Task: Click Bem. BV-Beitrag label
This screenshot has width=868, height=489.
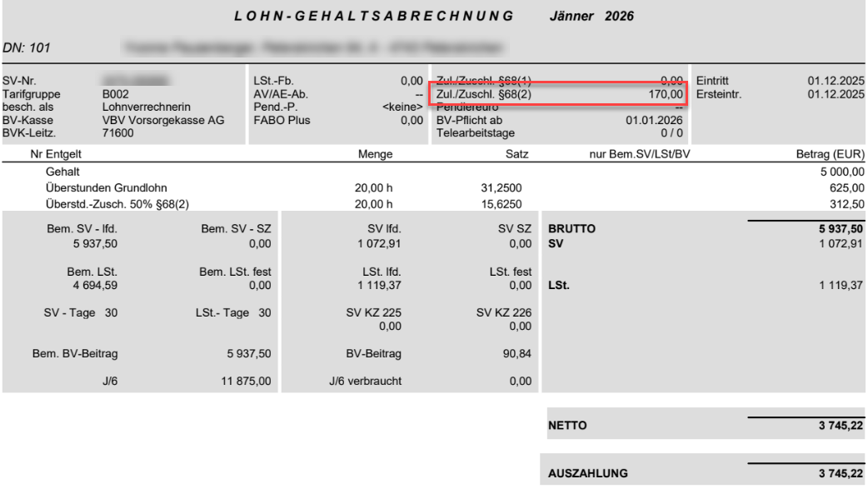Action: tap(75, 353)
